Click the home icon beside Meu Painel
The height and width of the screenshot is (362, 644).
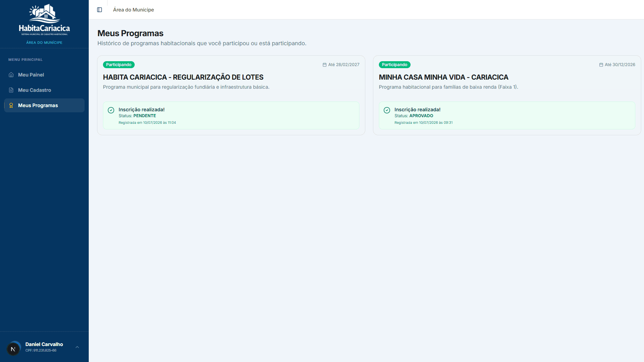(x=11, y=75)
